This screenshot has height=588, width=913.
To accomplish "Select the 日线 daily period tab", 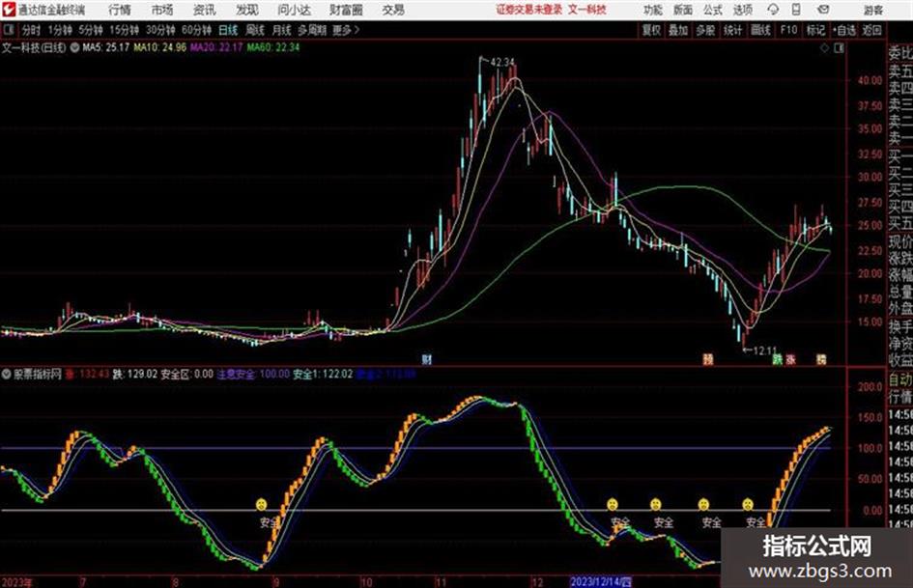I will [x=228, y=30].
